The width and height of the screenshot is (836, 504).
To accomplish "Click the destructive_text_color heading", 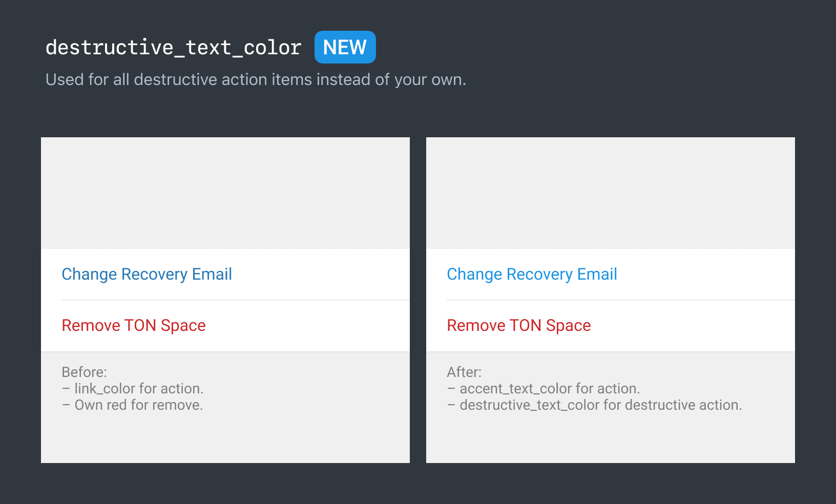I will (x=173, y=47).
